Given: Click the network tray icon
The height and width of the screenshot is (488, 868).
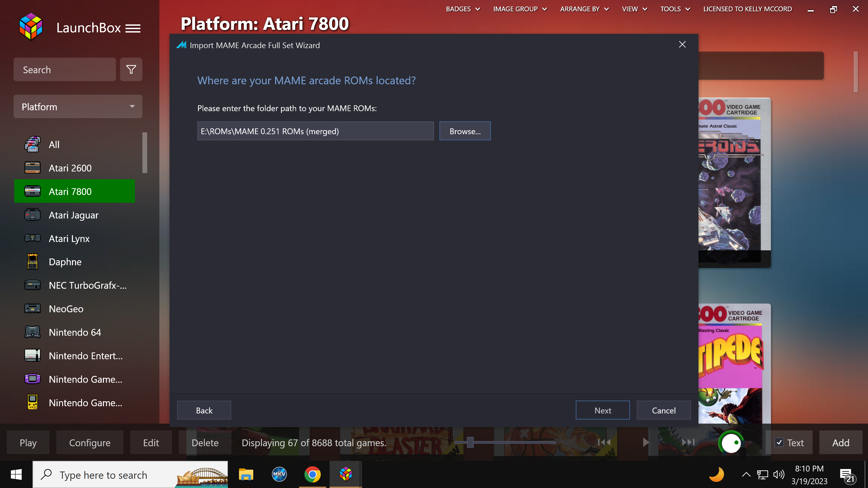Looking at the screenshot, I should click(762, 475).
